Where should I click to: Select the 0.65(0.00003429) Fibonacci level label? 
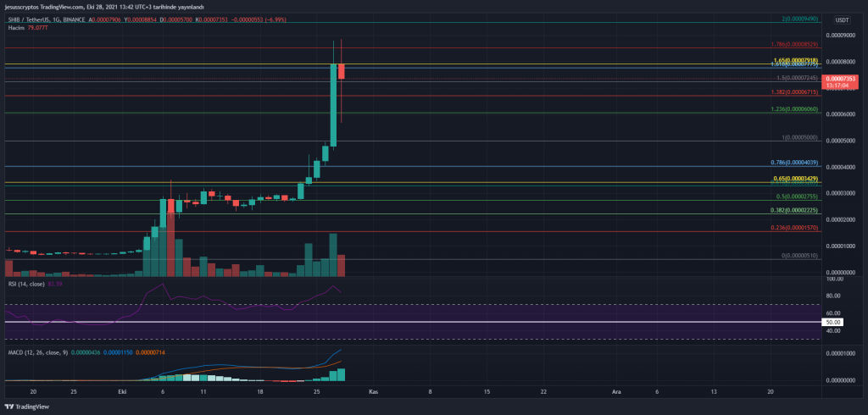(796, 180)
